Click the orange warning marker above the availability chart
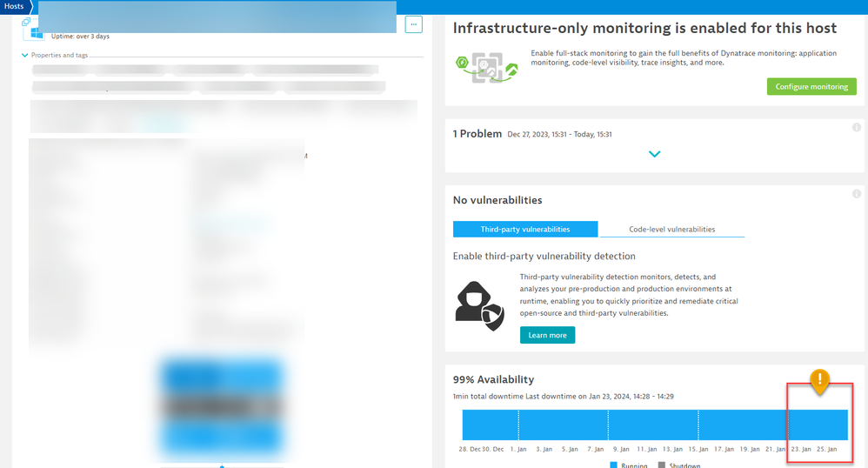Viewport: 868px width, 468px height. (819, 380)
